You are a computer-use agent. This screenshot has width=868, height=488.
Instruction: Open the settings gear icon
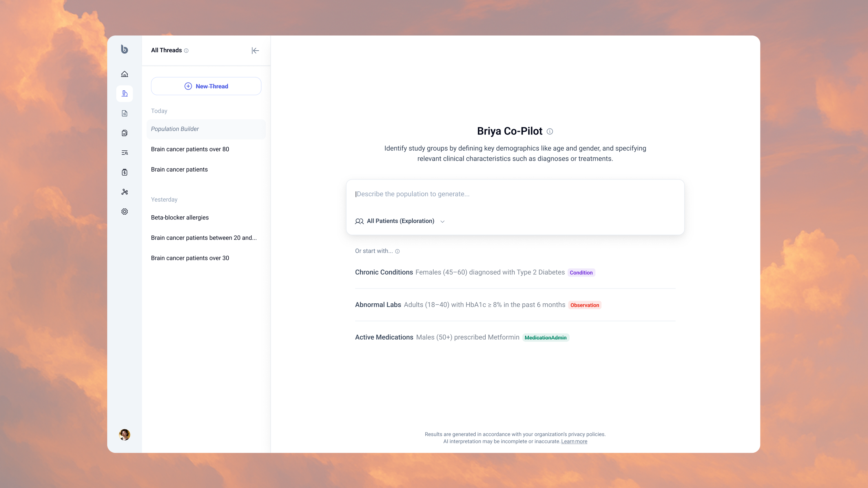pos(124,211)
